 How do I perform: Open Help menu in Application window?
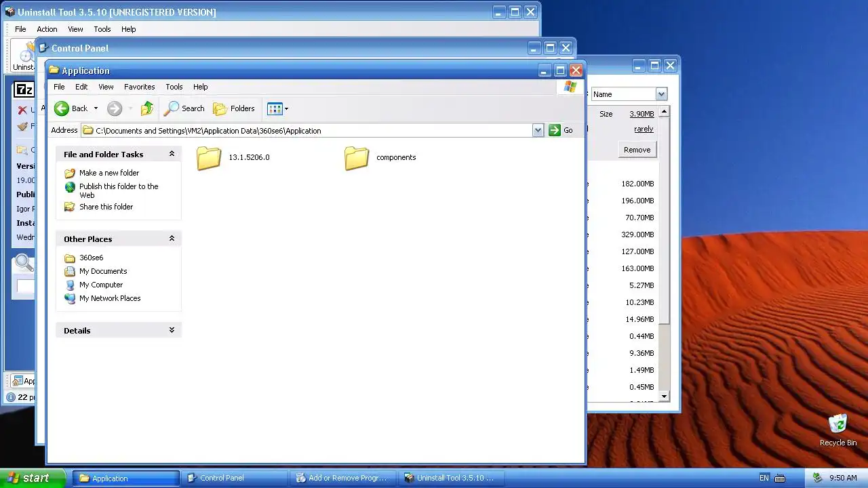pos(200,87)
